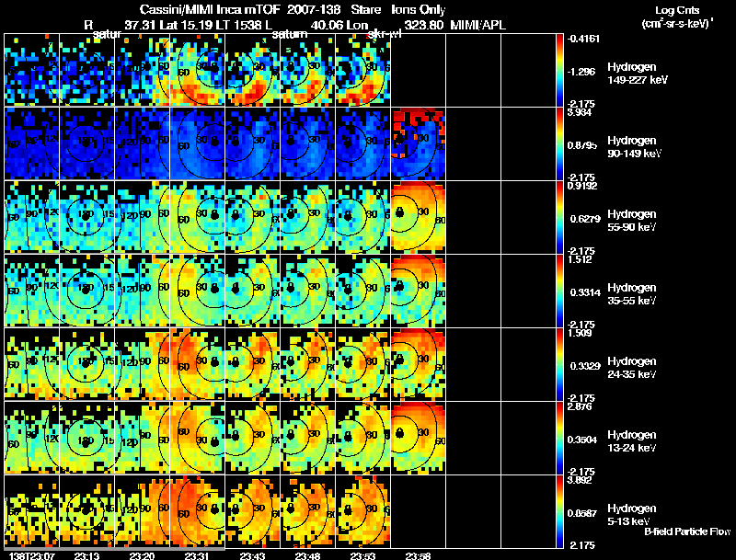Select the 24-35 keV panel at 23:48
736x560 pixels.
(308, 364)
